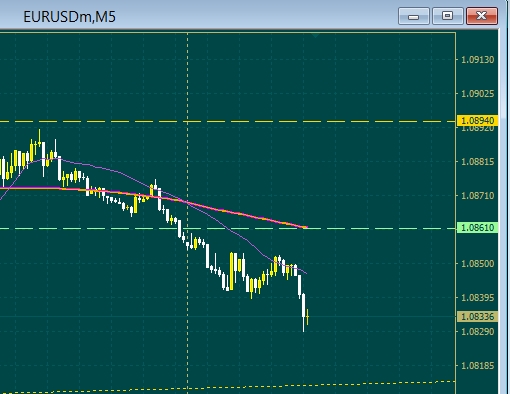Select the green dashed horizontal line at 1.08610

[x=228, y=229]
